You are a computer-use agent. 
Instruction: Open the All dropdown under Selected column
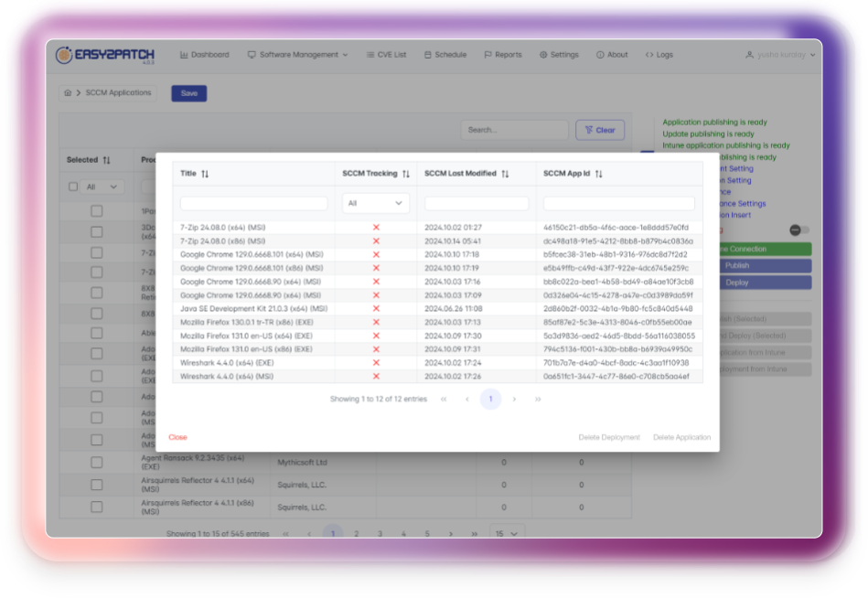(x=102, y=187)
